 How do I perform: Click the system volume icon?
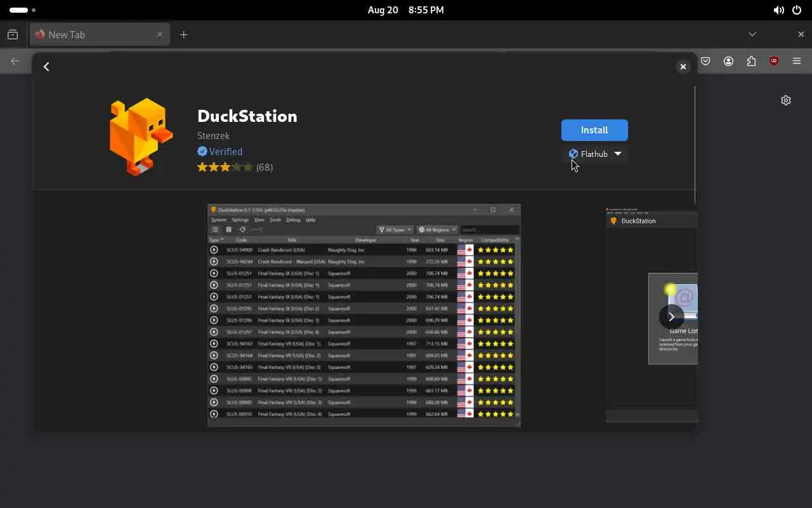(778, 10)
